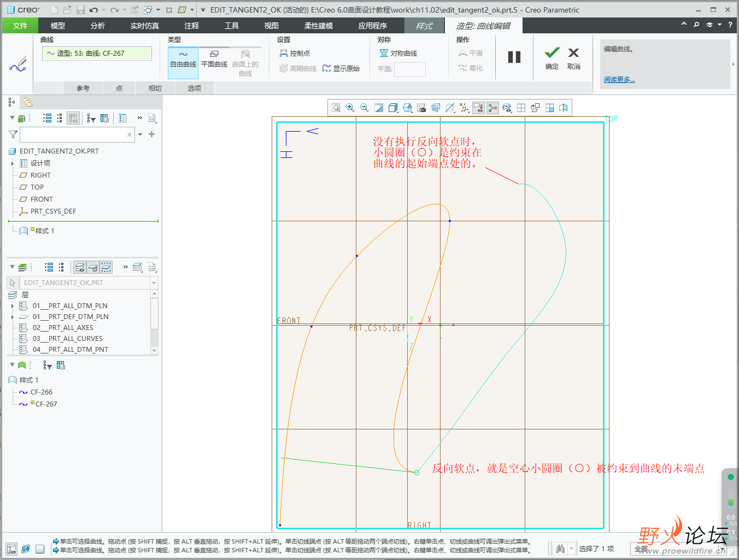739x560 pixels.
Task: Click the layer tree scrollbar down arrow
Action: pyautogui.click(x=154, y=351)
